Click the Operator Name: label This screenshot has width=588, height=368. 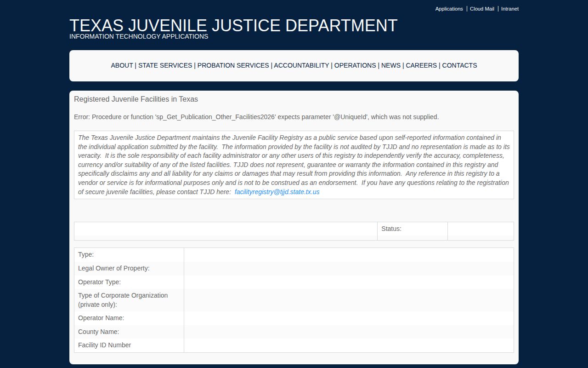click(x=101, y=318)
